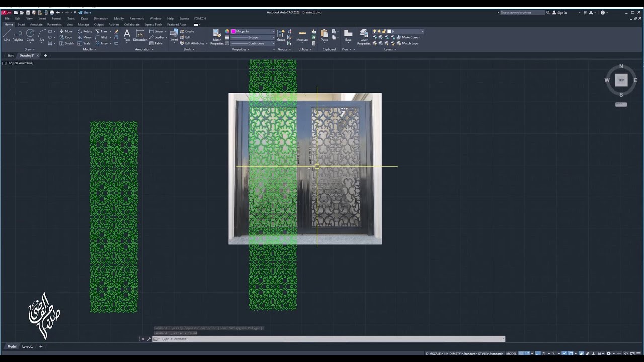644x362 pixels.
Task: Switch to the Layout1 tab
Action: tap(27, 346)
